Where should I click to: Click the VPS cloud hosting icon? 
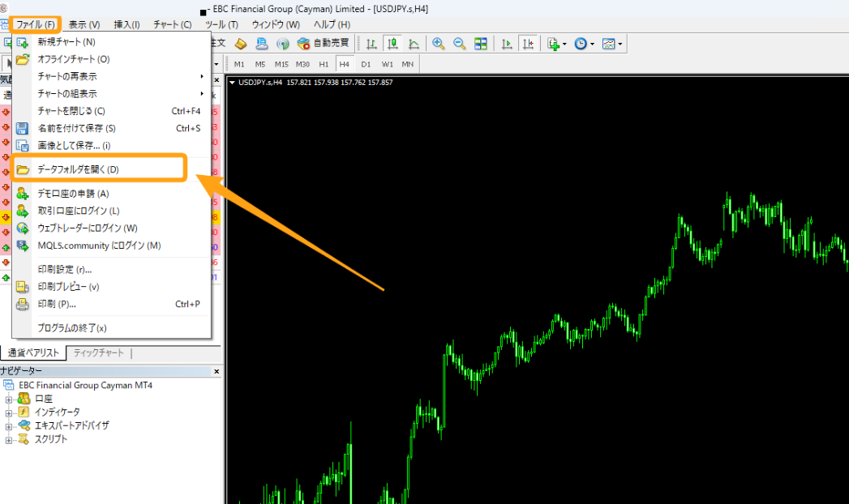point(262,44)
